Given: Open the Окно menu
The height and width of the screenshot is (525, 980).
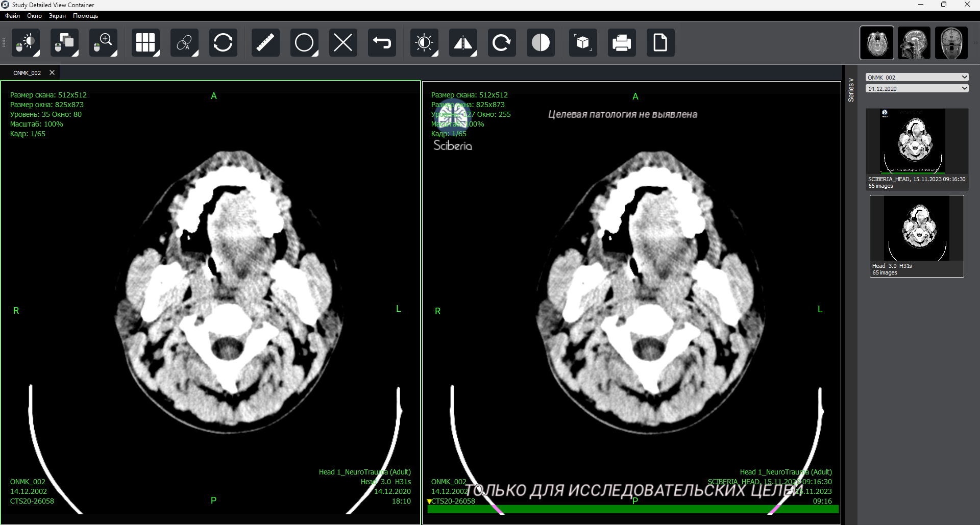Looking at the screenshot, I should pyautogui.click(x=34, y=16).
